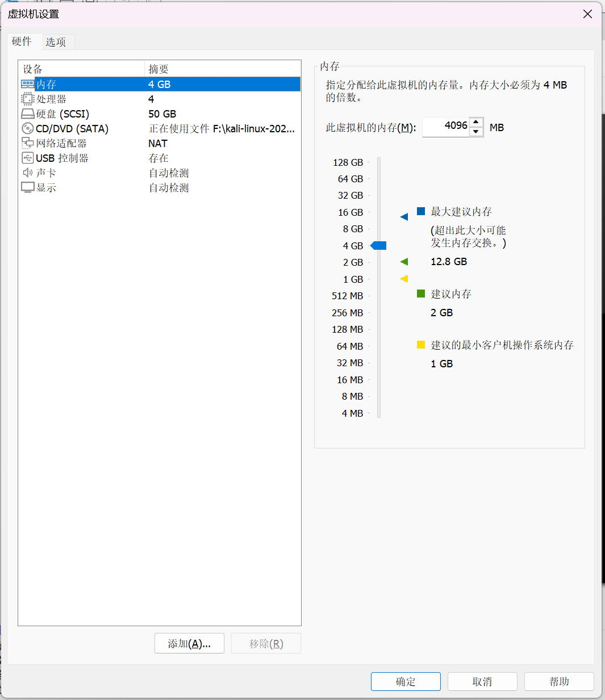This screenshot has height=700, width=605.
Task: Cancel the dialog with 取消 button
Action: pyautogui.click(x=482, y=681)
